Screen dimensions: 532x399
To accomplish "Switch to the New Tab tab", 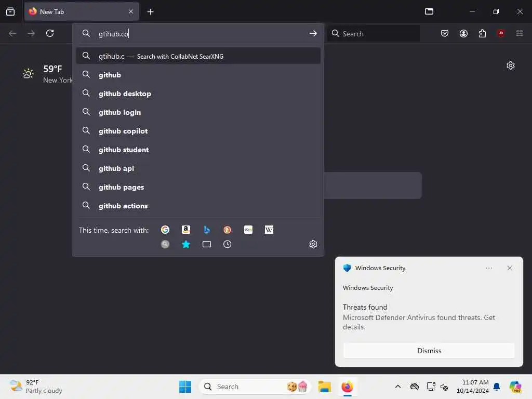I will 82,11.
